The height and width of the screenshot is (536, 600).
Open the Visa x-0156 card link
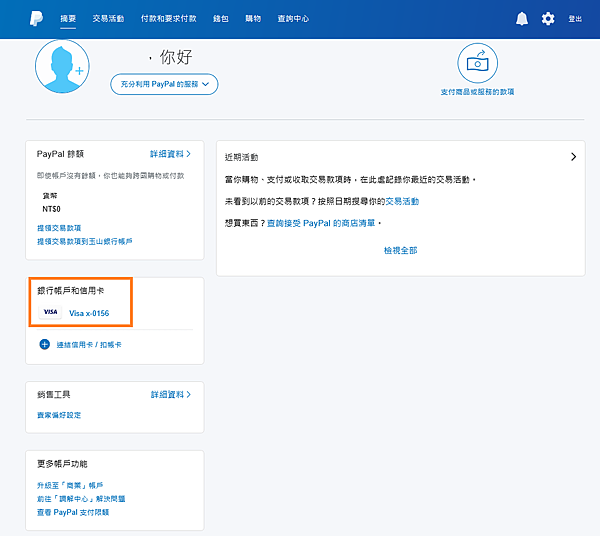(89, 313)
